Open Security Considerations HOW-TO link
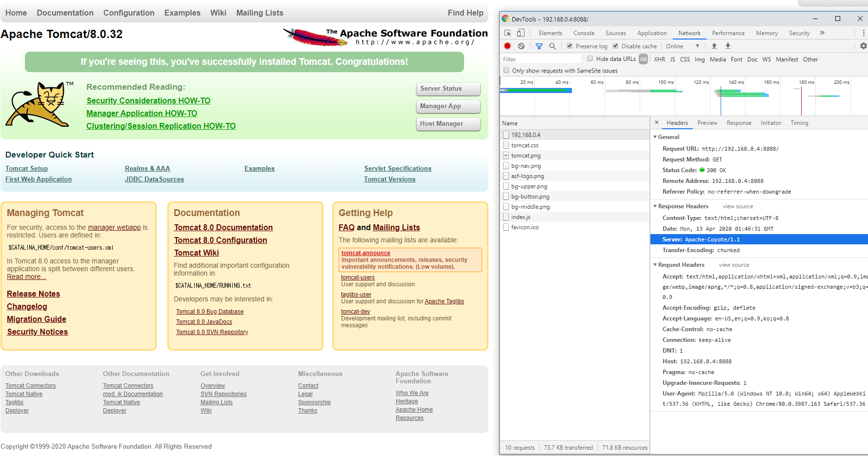 [148, 100]
